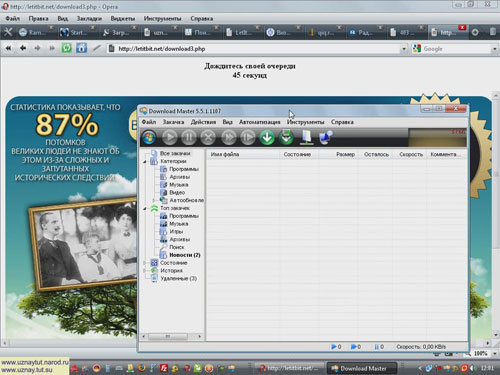Click the green Add download arrow icon
The image size is (500, 375).
point(267,137)
